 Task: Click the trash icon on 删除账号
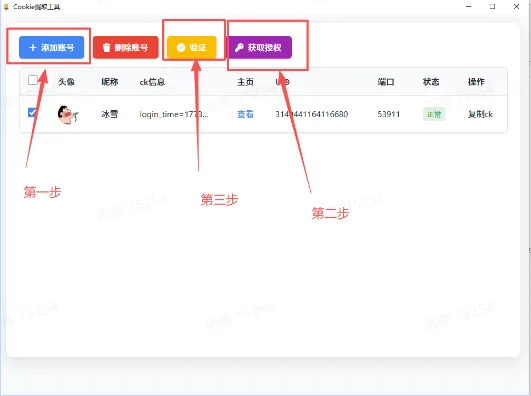(x=106, y=48)
